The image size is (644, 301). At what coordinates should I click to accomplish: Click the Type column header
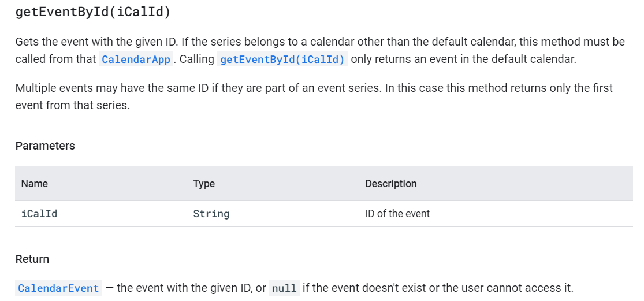click(204, 184)
